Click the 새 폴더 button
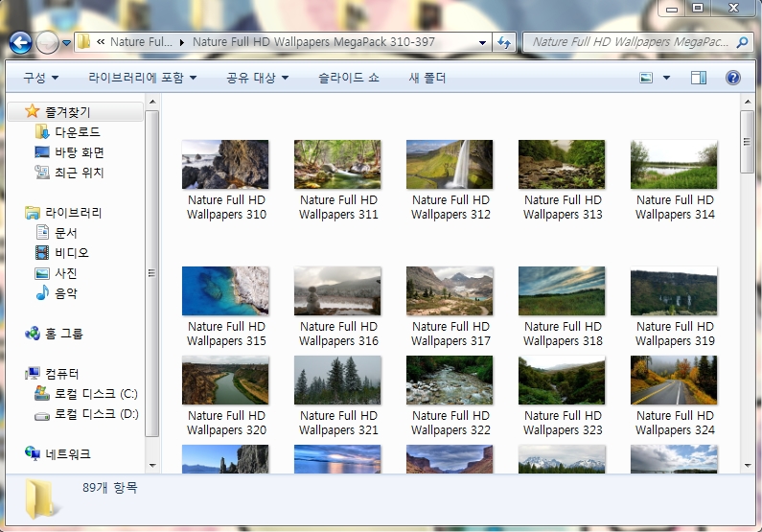The image size is (762, 532). tap(427, 78)
